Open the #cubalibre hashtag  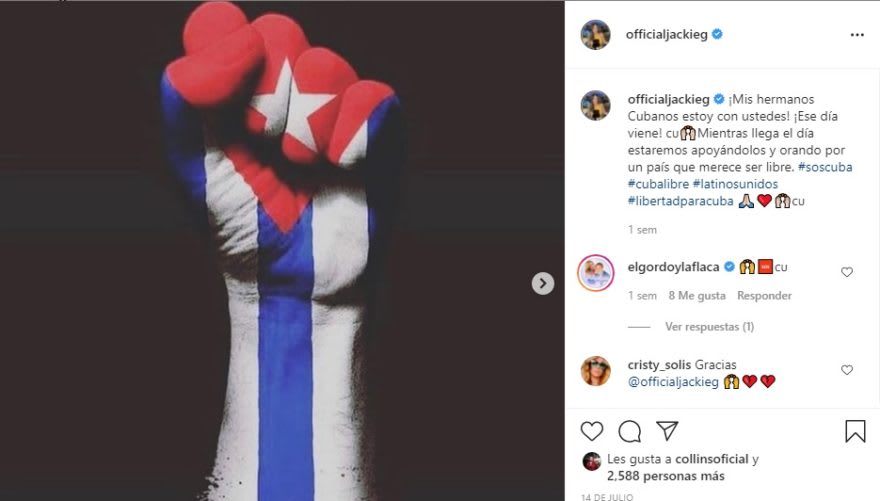point(658,184)
